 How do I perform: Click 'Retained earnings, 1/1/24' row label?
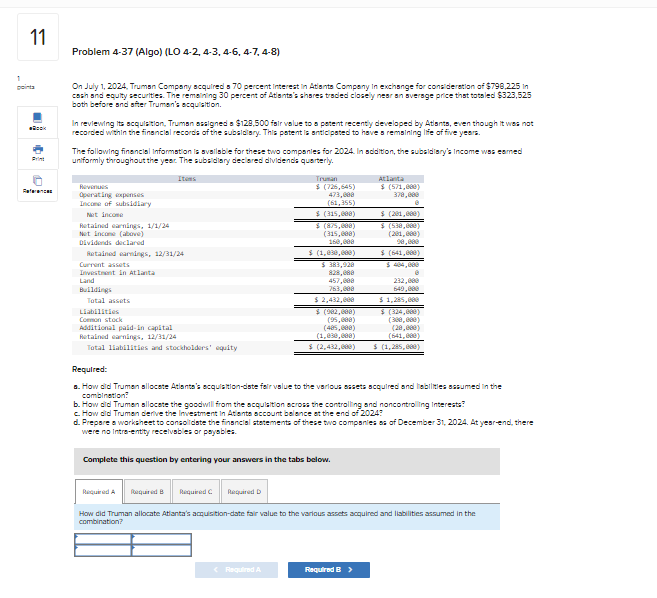pos(124,226)
